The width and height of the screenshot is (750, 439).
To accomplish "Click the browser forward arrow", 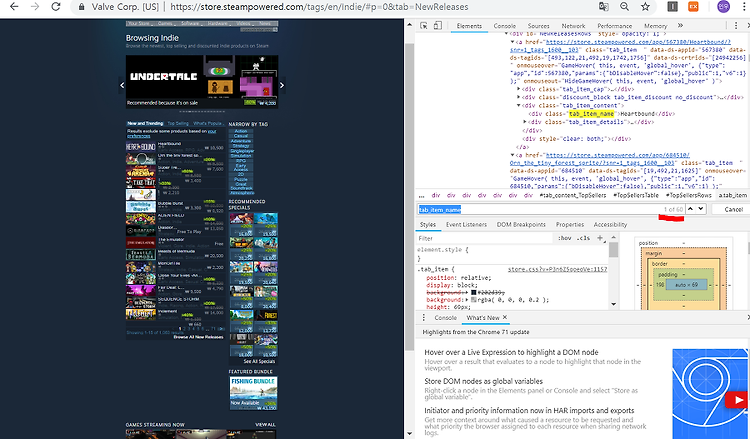I will click(34, 7).
